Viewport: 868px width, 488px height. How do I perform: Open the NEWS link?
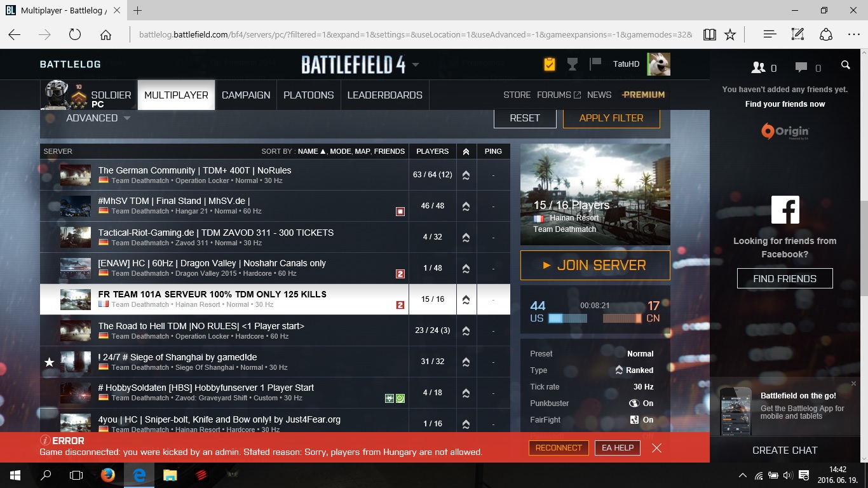(x=599, y=95)
